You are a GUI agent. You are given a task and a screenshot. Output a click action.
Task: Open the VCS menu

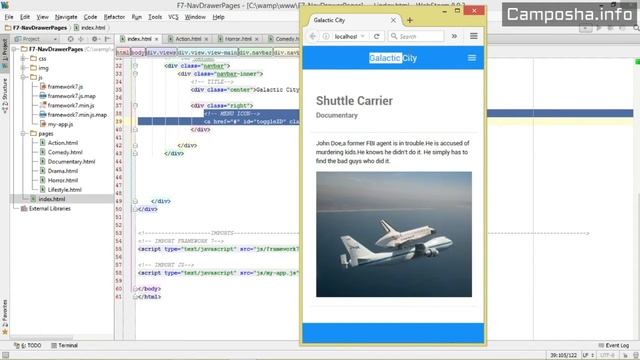coord(173,17)
